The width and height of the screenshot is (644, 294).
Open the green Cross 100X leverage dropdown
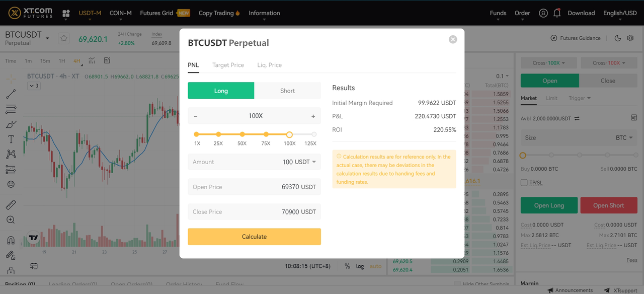[549, 63]
